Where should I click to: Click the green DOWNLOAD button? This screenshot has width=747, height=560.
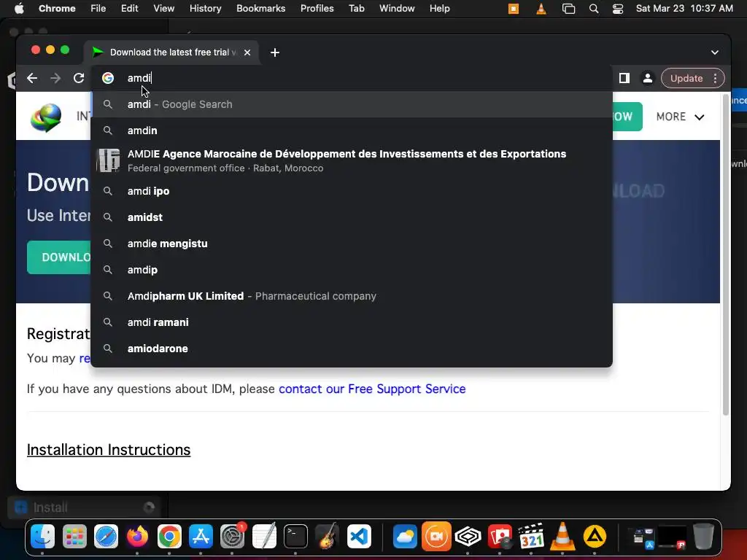[59, 257]
